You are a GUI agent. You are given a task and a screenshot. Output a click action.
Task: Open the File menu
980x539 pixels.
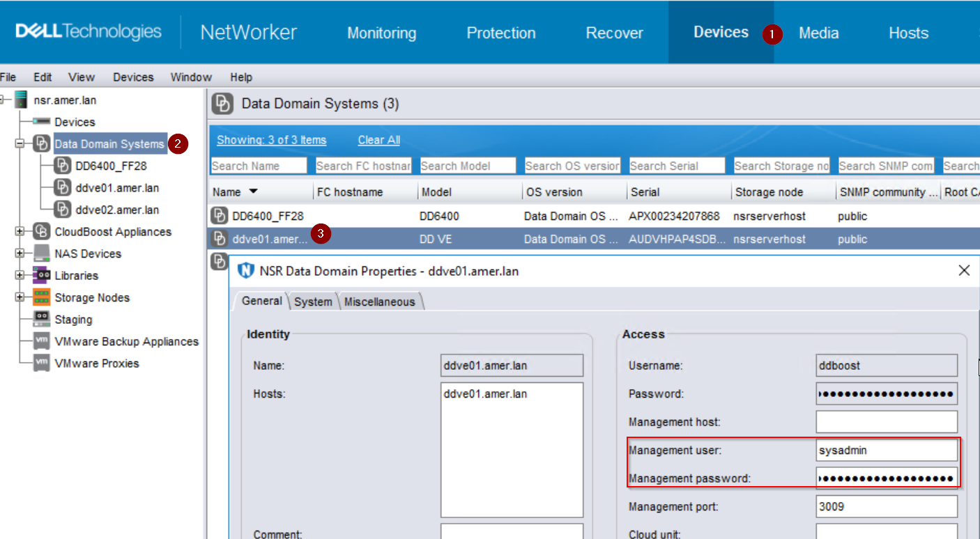8,77
